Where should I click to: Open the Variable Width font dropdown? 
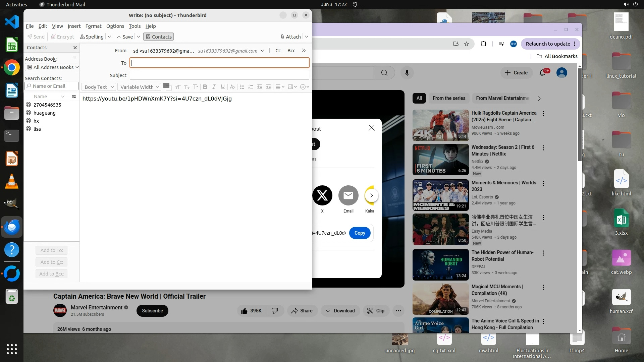(x=139, y=87)
